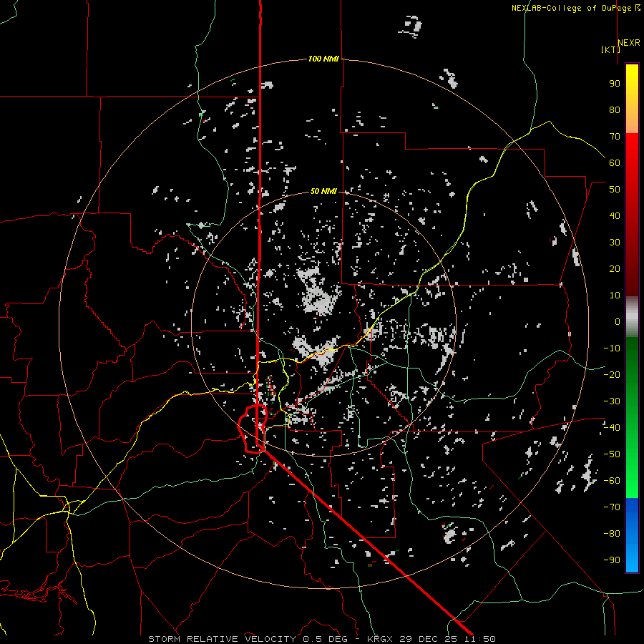Click the 90 value on velocity scale

[x=615, y=84]
